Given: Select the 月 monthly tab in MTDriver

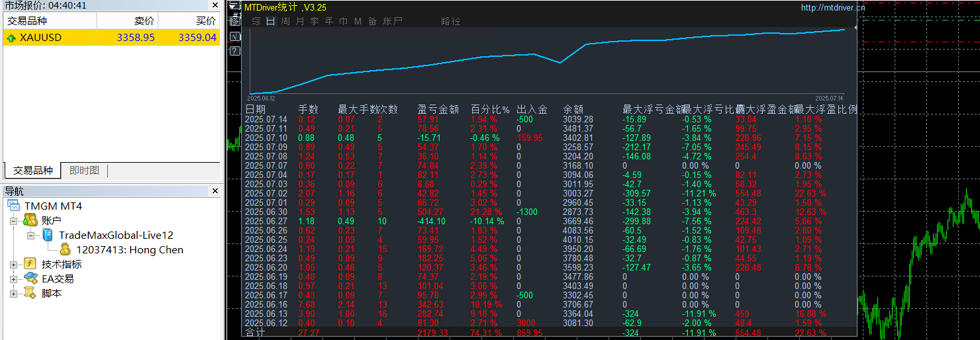Looking at the screenshot, I should click(x=300, y=21).
